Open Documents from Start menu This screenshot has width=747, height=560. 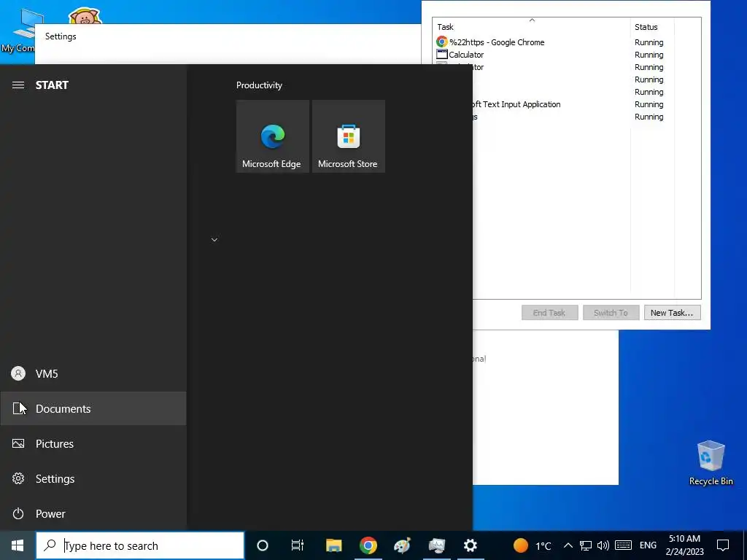pyautogui.click(x=93, y=408)
